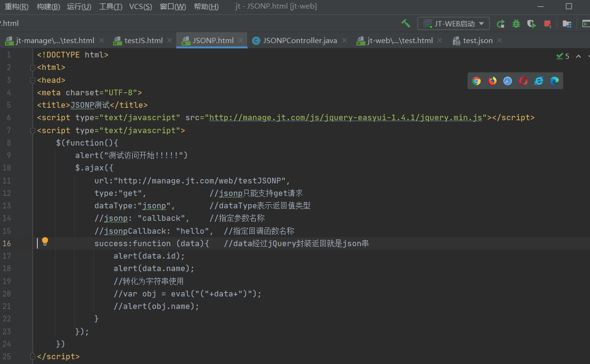Click file icon on jt-web test.html tab

(x=361, y=41)
